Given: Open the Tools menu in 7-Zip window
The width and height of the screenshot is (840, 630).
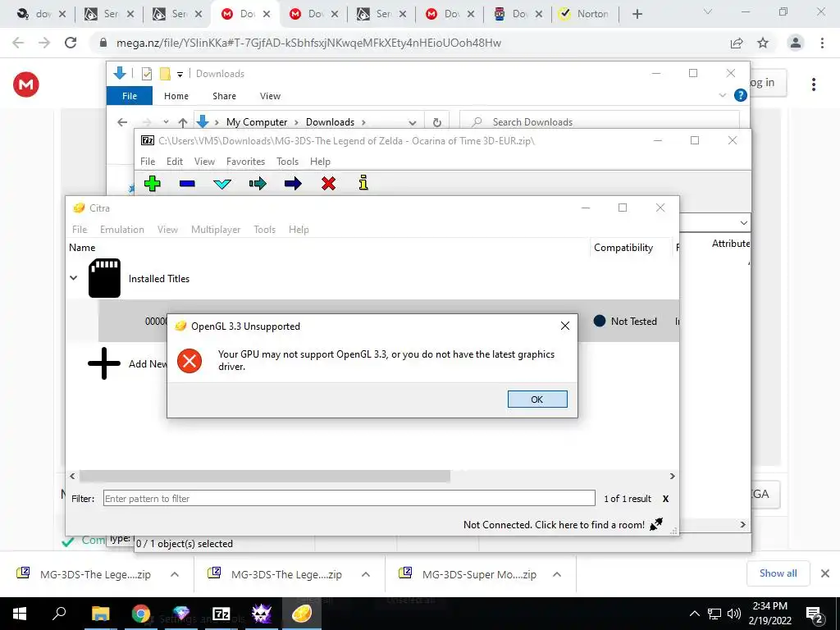Looking at the screenshot, I should [287, 162].
